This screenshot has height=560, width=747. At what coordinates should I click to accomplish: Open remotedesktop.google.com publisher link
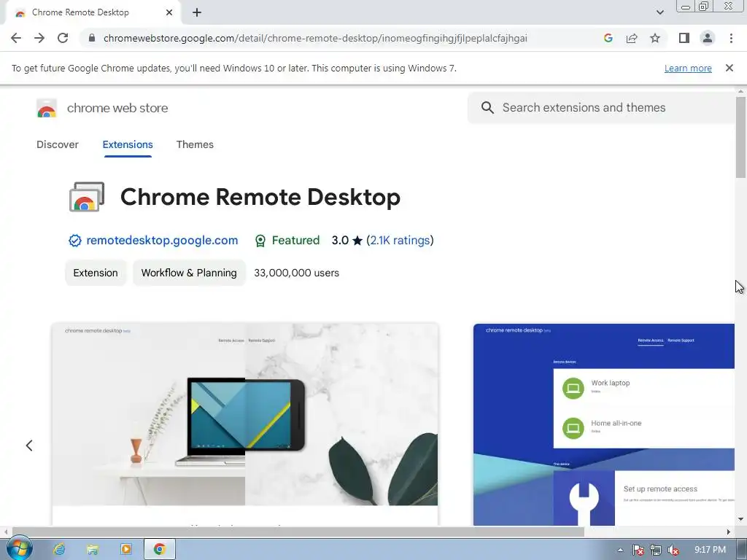162,240
